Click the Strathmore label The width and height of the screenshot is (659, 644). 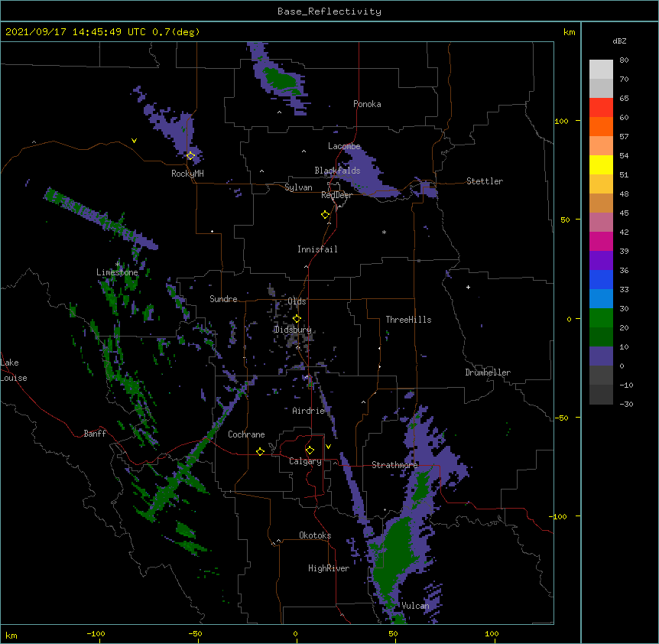tap(394, 465)
